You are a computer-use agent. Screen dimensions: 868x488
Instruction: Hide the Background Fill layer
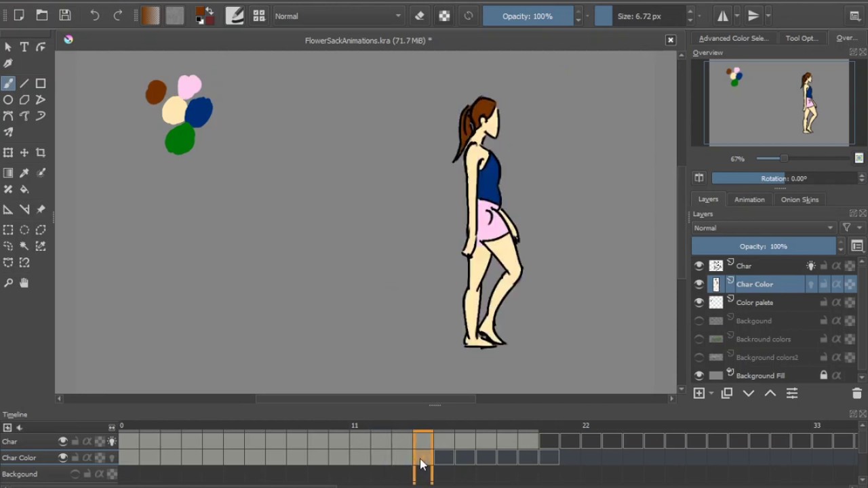click(699, 375)
